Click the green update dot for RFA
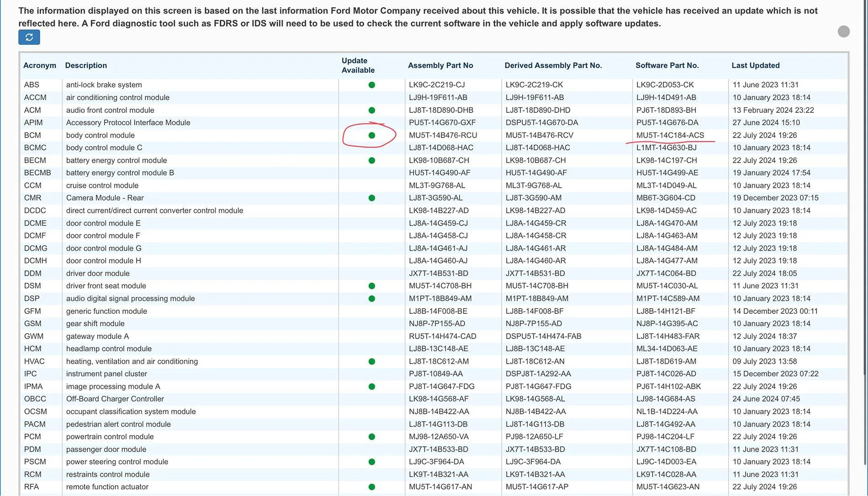Screen dimensions: 868x496 372,487
